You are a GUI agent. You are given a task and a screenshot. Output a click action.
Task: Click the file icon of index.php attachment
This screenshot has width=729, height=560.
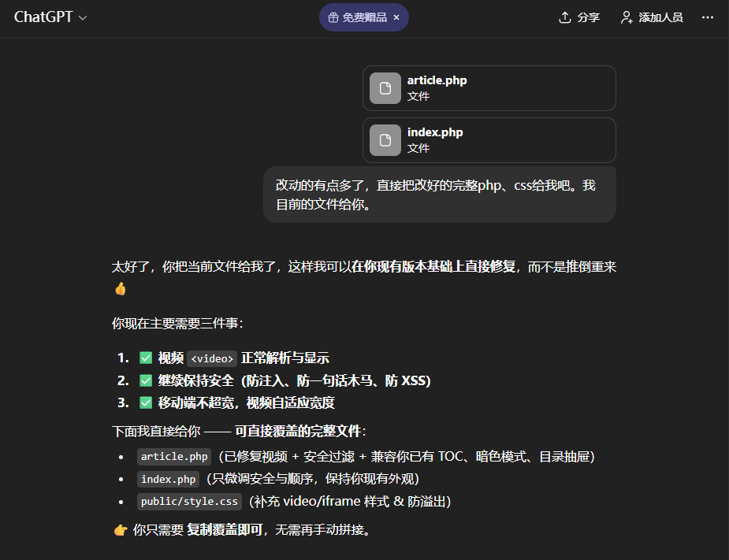point(385,140)
